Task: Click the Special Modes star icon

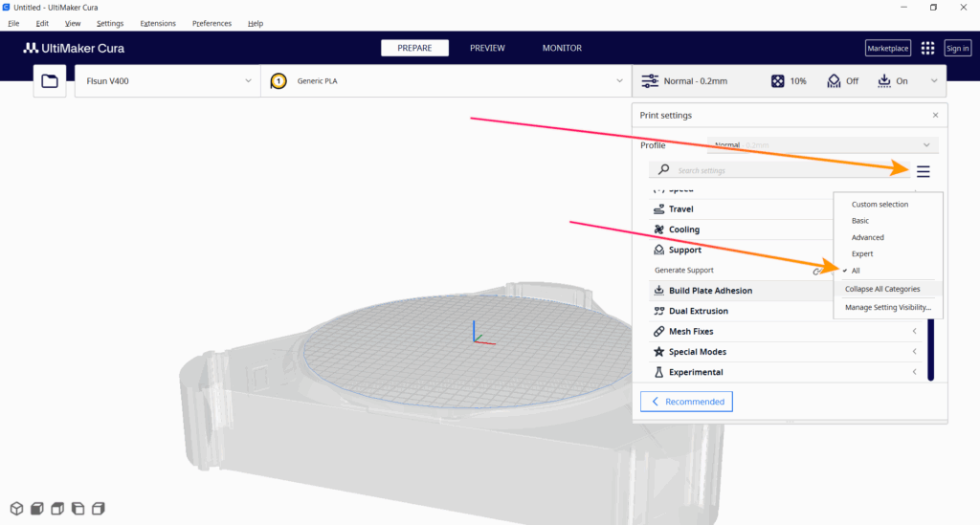Action: [x=658, y=352]
